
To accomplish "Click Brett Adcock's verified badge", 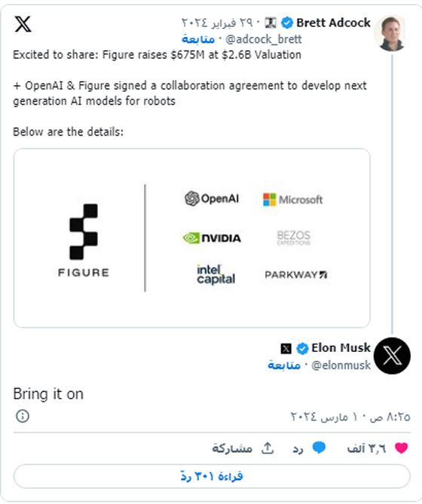I will click(x=287, y=23).
